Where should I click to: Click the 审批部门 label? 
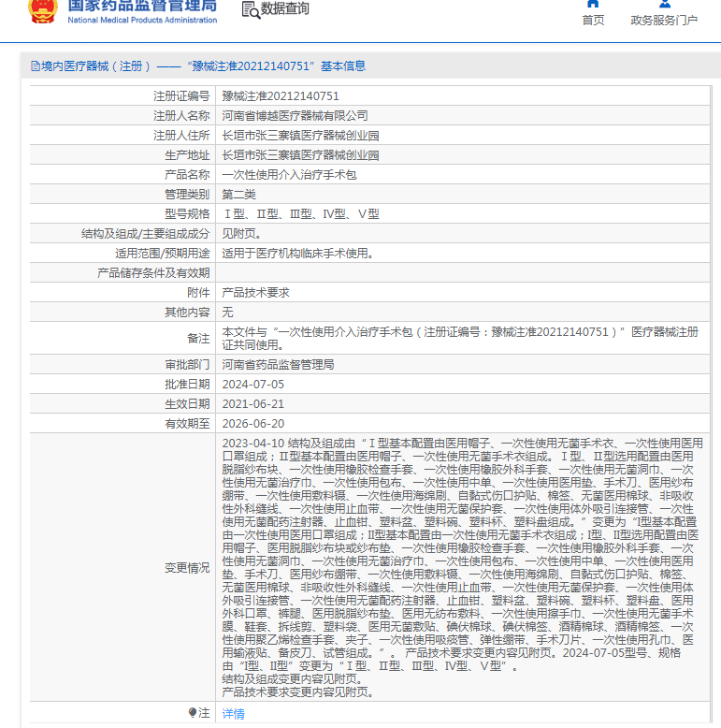[x=187, y=365]
